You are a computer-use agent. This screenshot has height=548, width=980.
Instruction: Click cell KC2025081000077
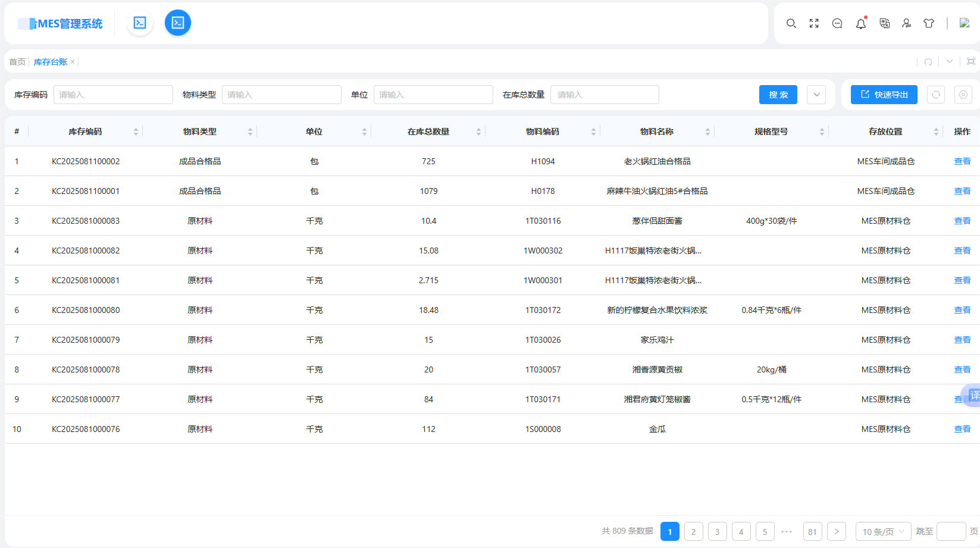pos(86,399)
